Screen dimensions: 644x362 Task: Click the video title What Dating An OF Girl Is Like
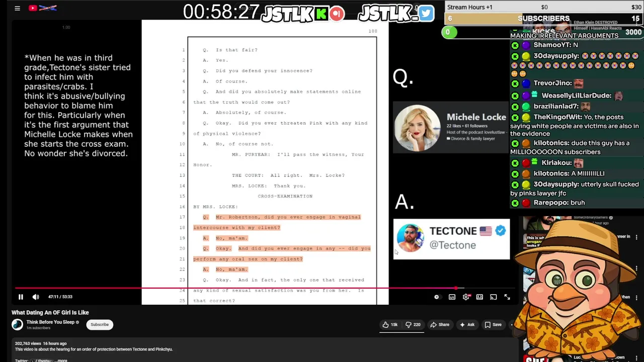pyautogui.click(x=50, y=312)
